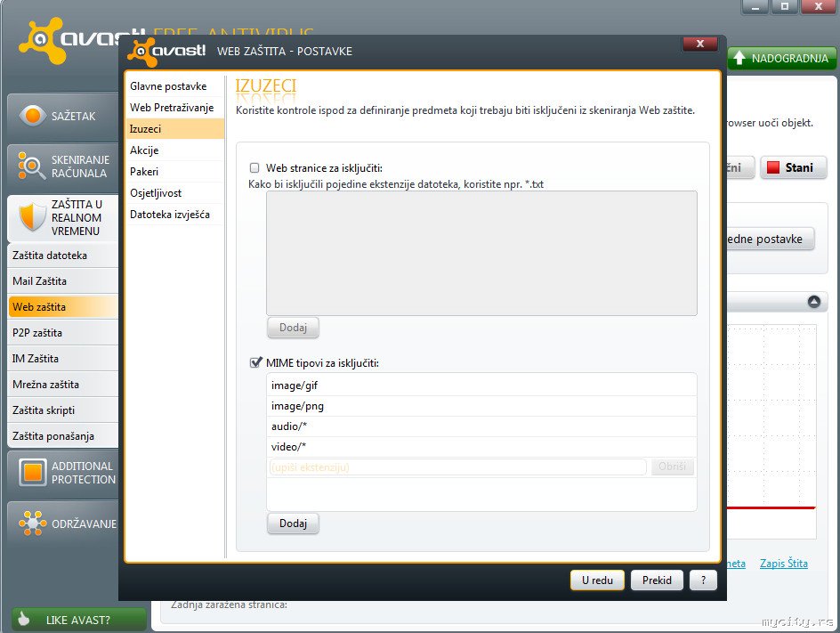Click U redu to confirm settings
840x633 pixels.
[x=597, y=580]
